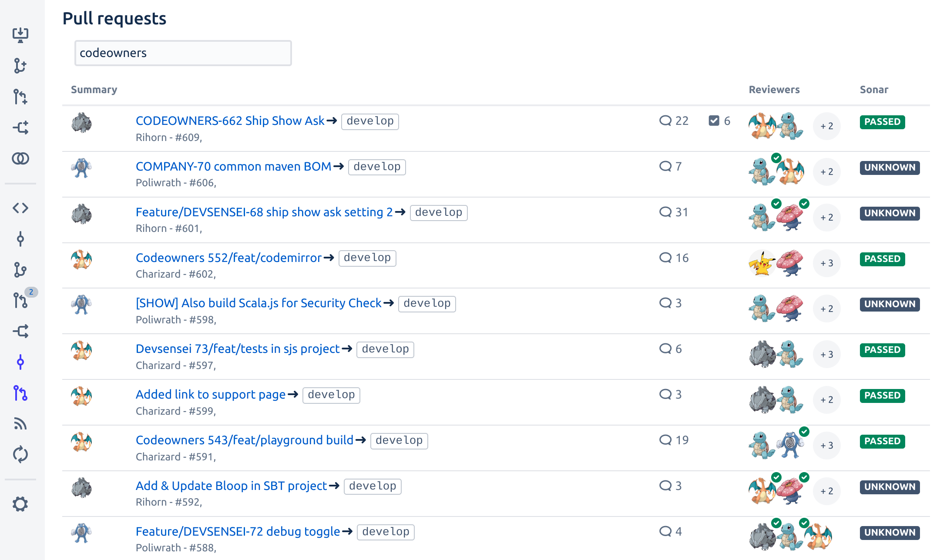Open the Source code brackets icon
This screenshot has height=560, width=940.
click(20, 208)
